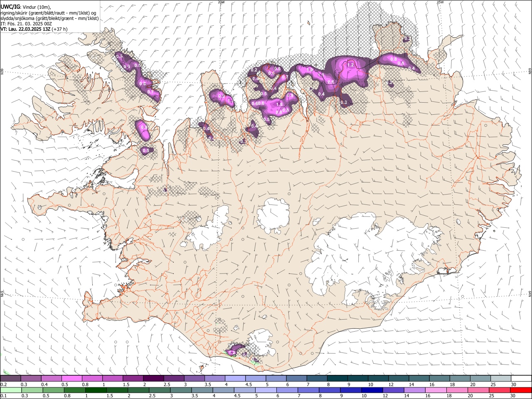The height and width of the screenshot is (399, 532).
Task: Click the dark teal 8 snow legend swatch
Action: (337, 379)
